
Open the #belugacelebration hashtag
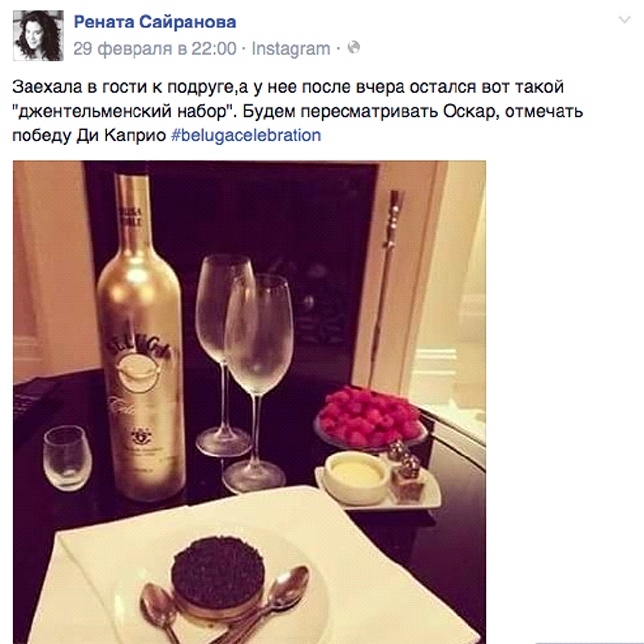click(x=246, y=135)
